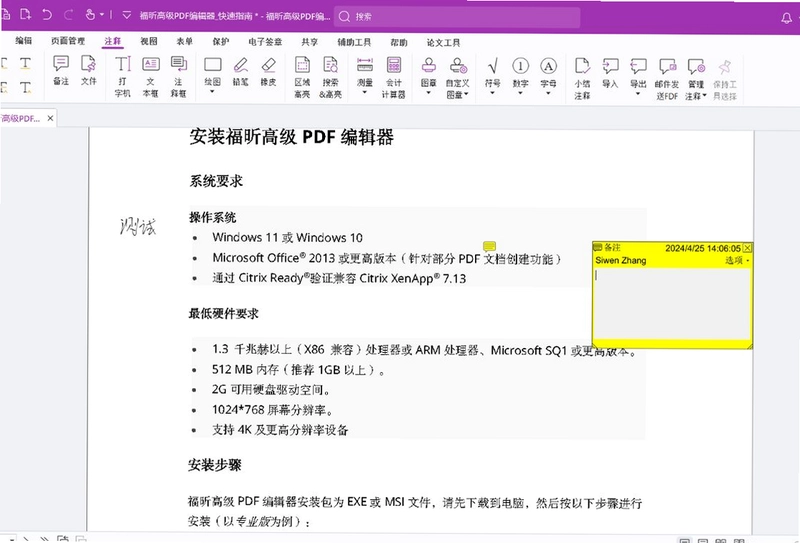Click the heading 安装福昕高级 PDF 编辑器

tap(291, 137)
